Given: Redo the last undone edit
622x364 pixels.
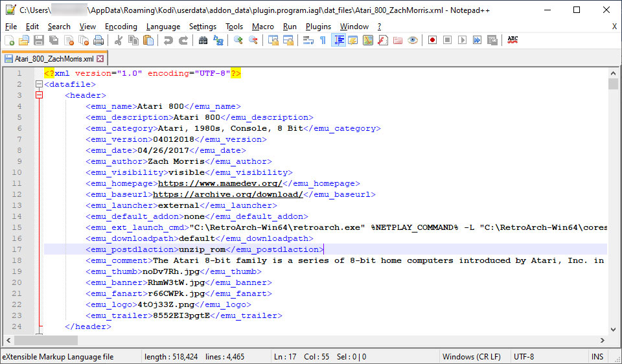Looking at the screenshot, I should tap(183, 40).
